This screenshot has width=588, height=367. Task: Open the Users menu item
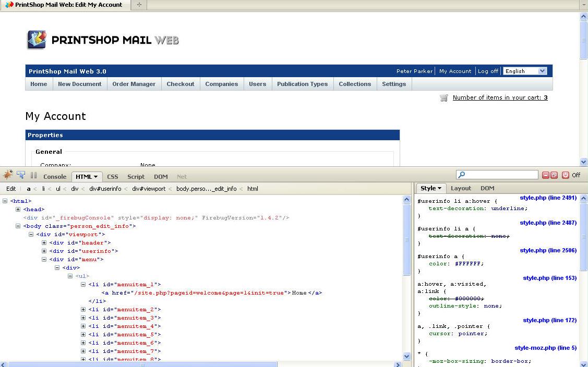[x=258, y=84]
